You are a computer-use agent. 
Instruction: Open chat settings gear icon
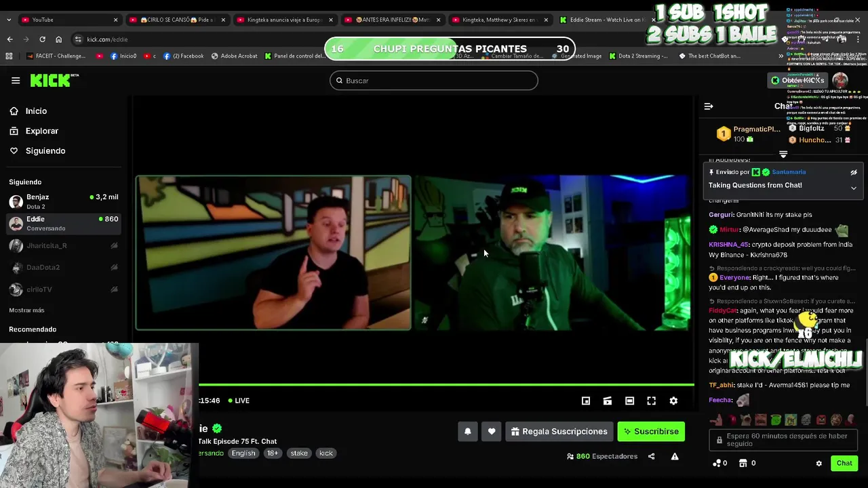[x=818, y=464]
